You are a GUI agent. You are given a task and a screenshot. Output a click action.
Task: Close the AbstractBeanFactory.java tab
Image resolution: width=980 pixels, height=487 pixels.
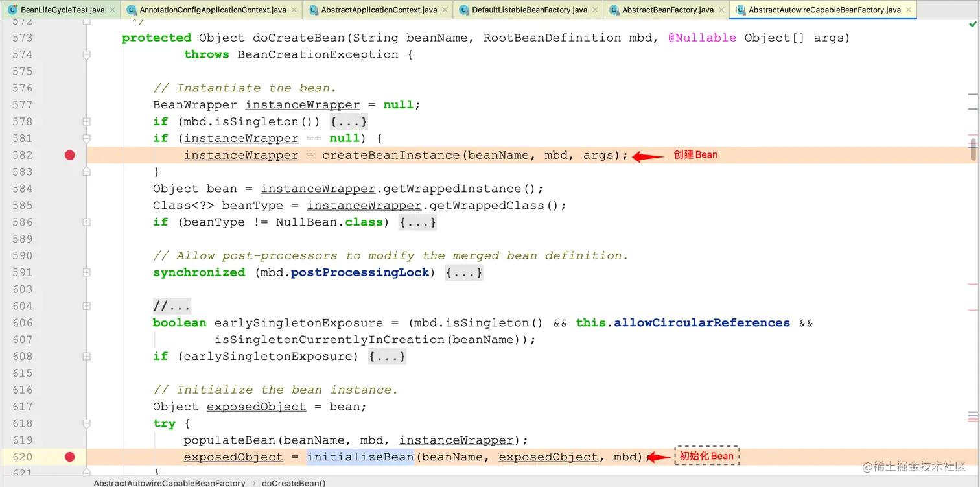(721, 10)
